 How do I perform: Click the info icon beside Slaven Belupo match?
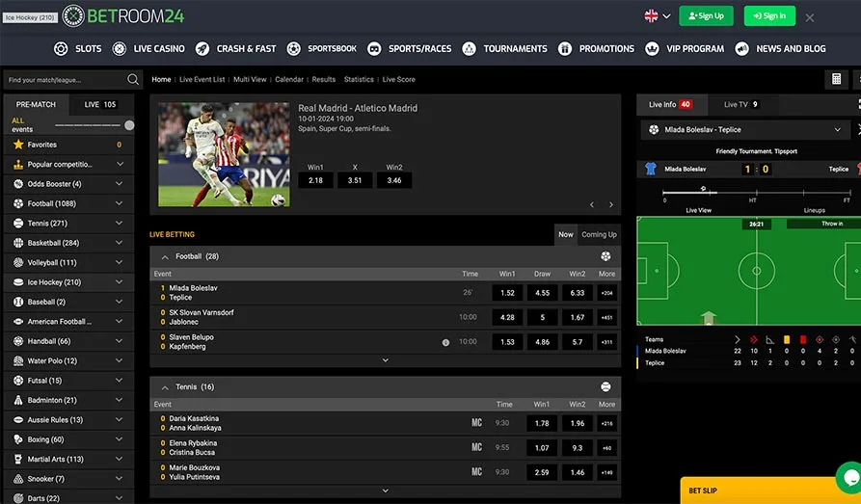445,343
